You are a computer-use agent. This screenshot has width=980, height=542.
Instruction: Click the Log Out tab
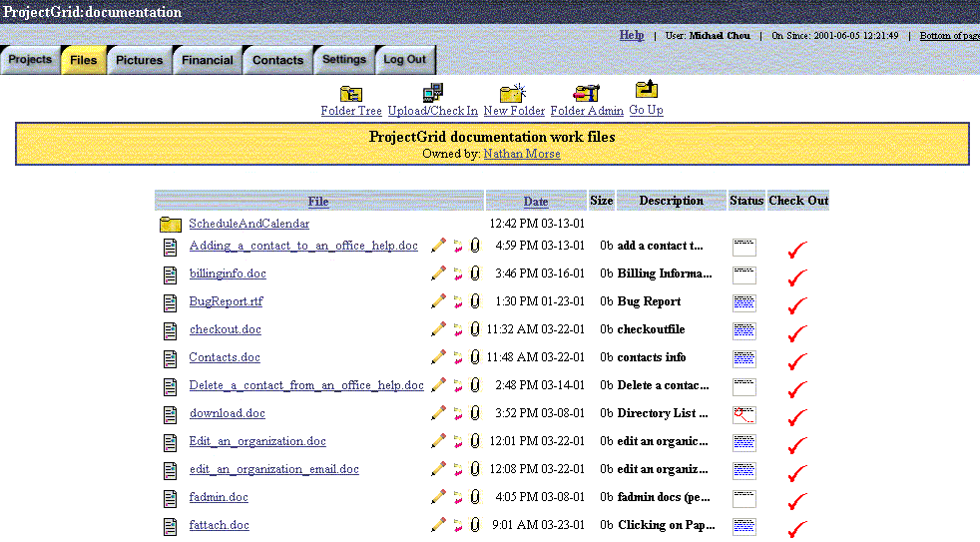[404, 60]
